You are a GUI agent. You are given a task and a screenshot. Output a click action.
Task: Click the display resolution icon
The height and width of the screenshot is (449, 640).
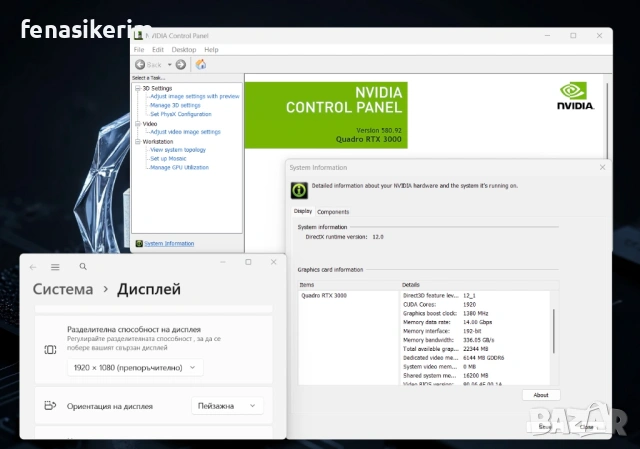50,350
